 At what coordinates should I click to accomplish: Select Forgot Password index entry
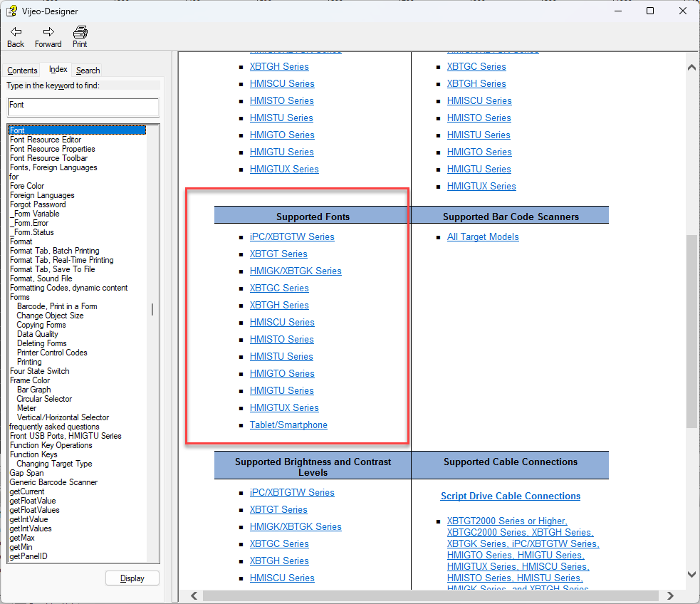pyautogui.click(x=38, y=204)
